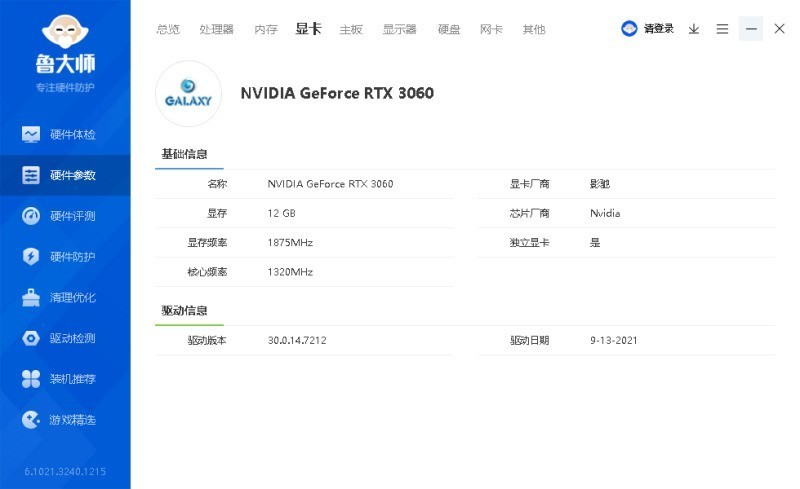Click the 请登录 login link
The width and height of the screenshot is (800, 489).
click(x=659, y=29)
